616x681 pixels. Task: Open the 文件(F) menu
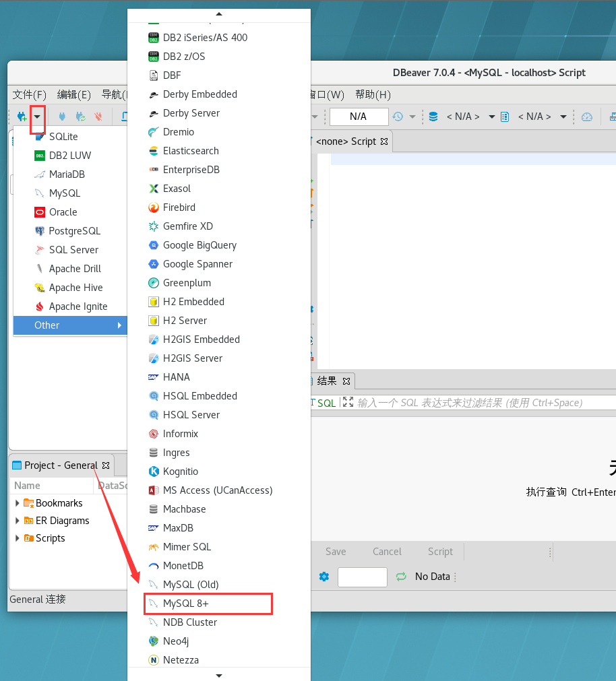(29, 95)
